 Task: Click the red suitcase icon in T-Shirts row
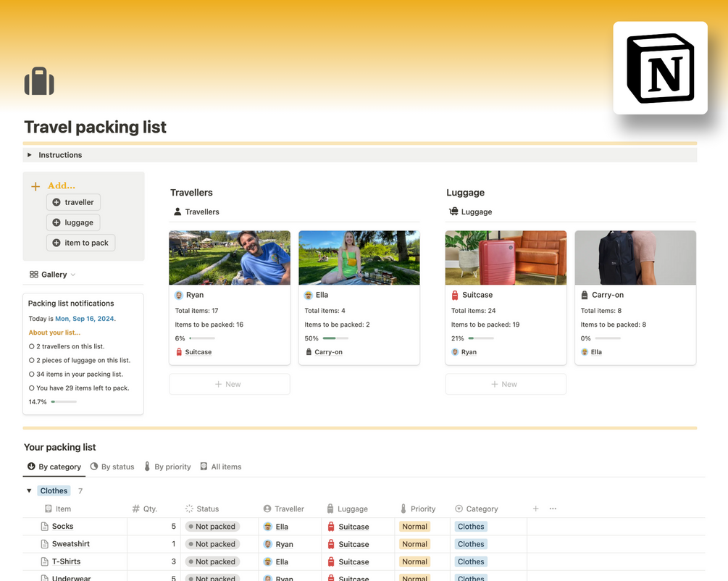(x=331, y=561)
